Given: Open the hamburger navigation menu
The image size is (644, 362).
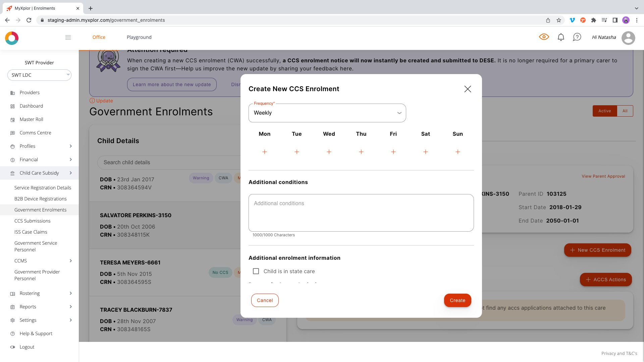Looking at the screenshot, I should pos(68,37).
